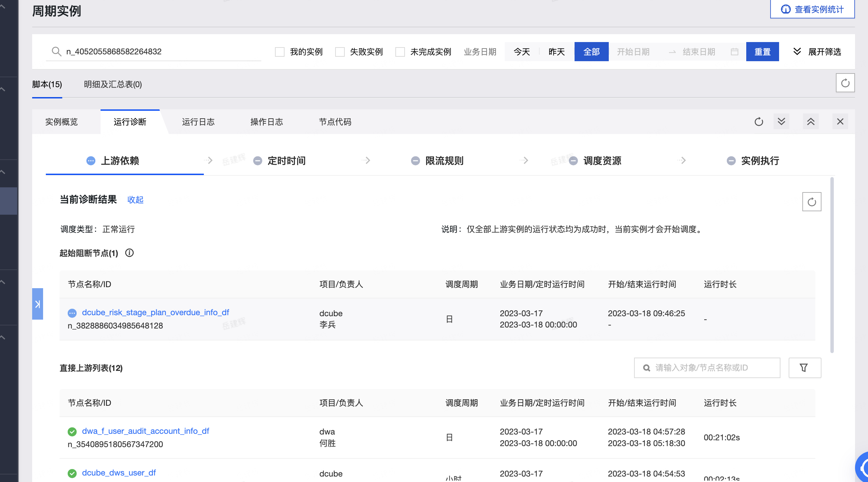The height and width of the screenshot is (482, 868).
Task: Click start time 2023-03-18 09:46:25
Action: pyautogui.click(x=646, y=313)
